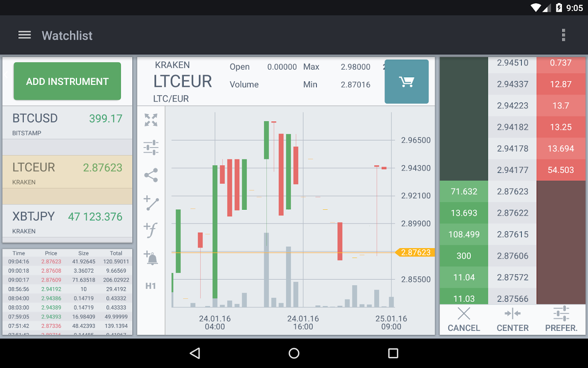Select the XBTJPY Kraken instrument

pyautogui.click(x=67, y=221)
